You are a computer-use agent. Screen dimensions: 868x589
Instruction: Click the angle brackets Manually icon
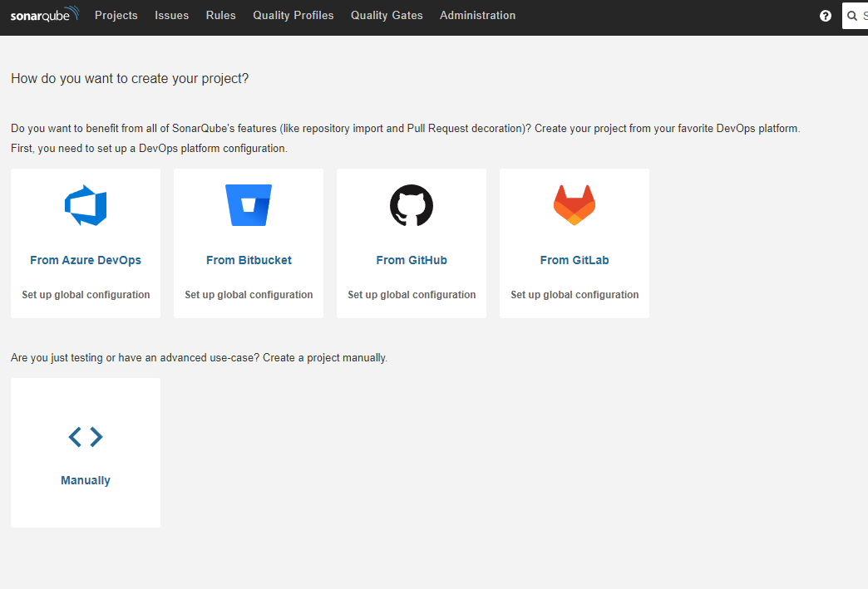click(x=86, y=437)
